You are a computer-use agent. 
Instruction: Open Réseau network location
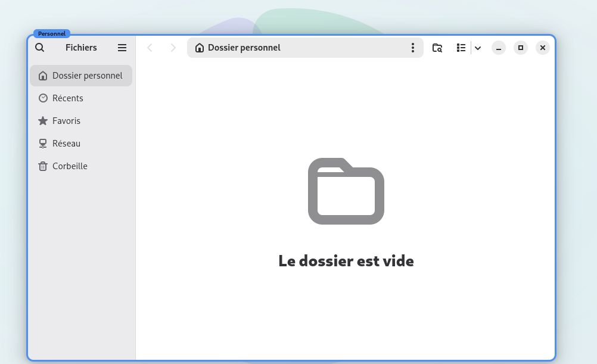click(x=81, y=144)
